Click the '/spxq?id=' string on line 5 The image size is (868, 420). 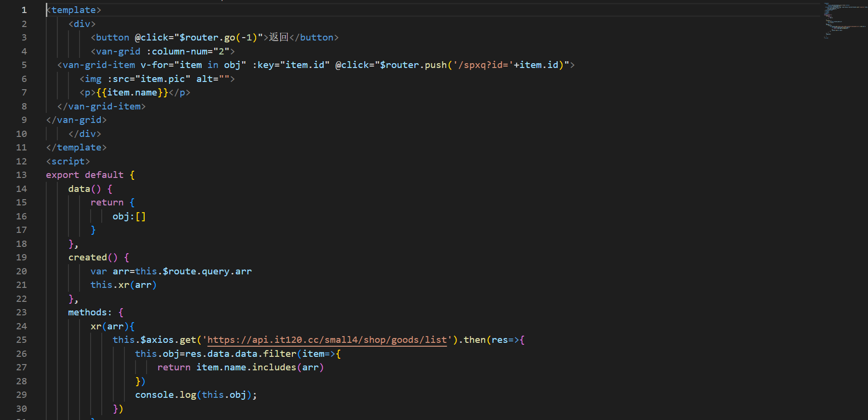tap(483, 65)
